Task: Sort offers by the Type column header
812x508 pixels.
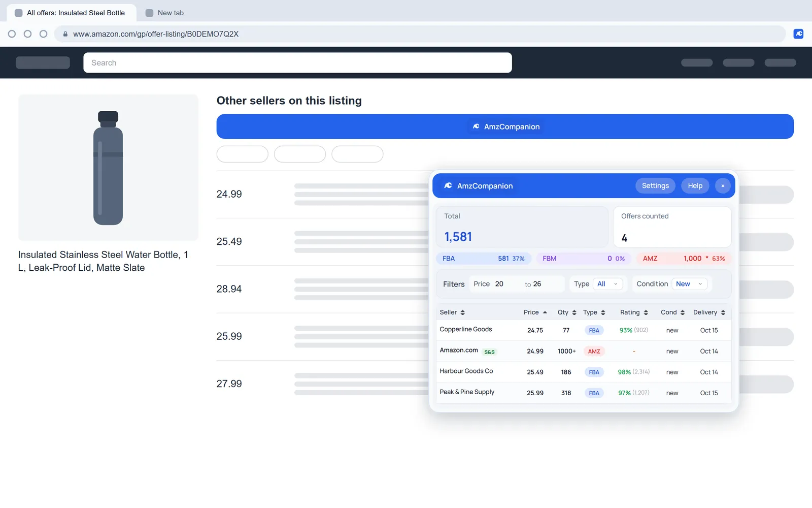Action: click(594, 312)
